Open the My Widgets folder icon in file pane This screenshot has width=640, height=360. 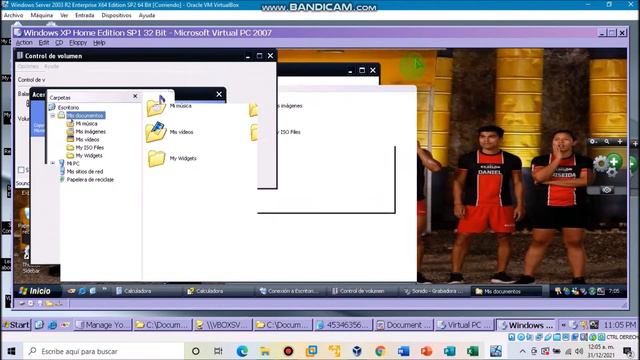[x=156, y=158]
